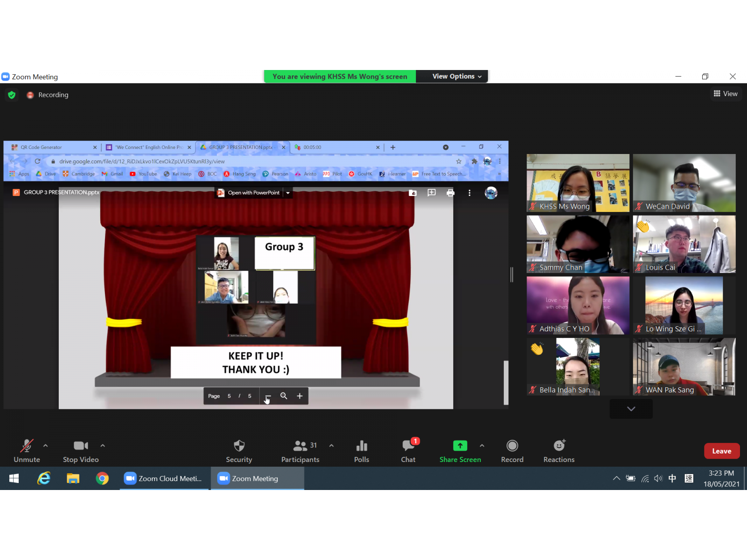Open the View layout menu
747x560 pixels.
pos(726,94)
